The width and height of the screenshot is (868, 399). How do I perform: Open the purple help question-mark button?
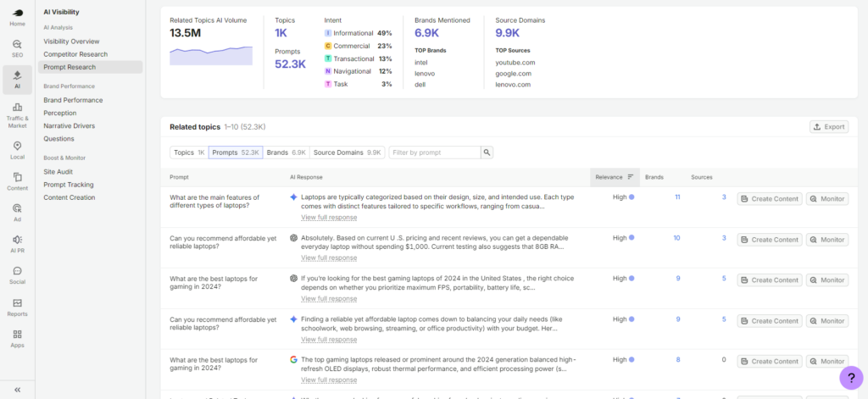pos(851,378)
